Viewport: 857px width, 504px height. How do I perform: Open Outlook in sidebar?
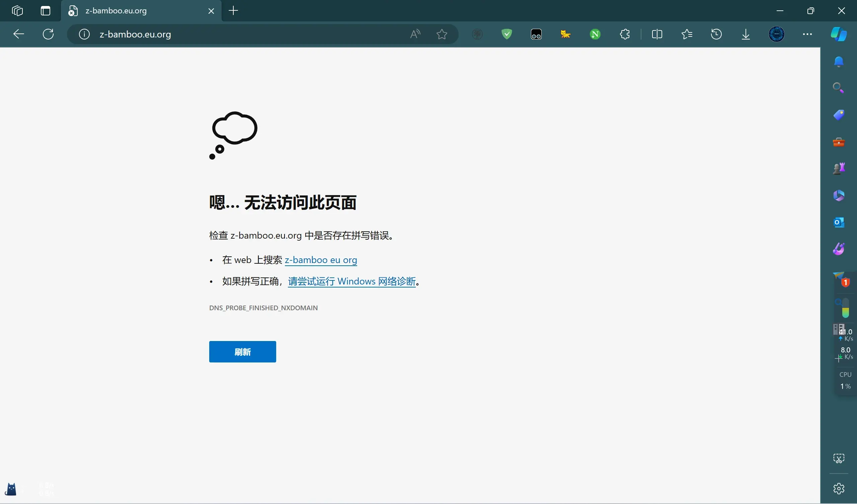click(839, 222)
